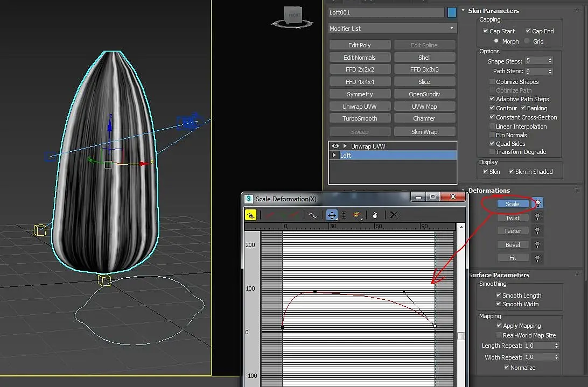Click the Shape Steps spinner arrows

[x=550, y=61]
